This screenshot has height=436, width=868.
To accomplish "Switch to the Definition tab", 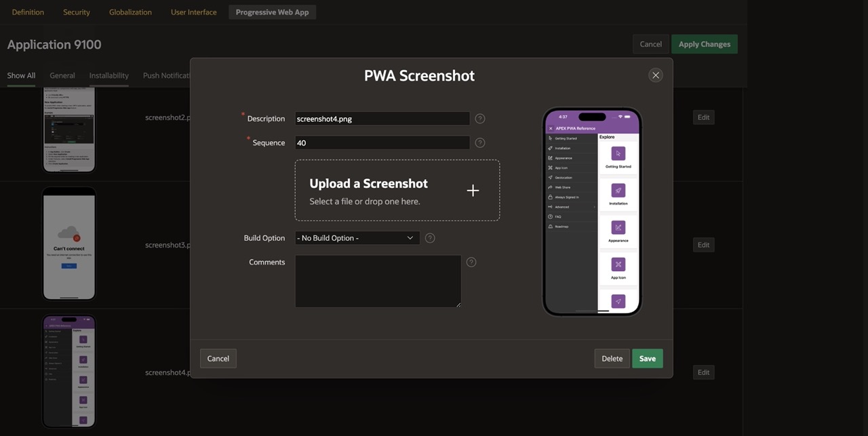I will tap(28, 12).
